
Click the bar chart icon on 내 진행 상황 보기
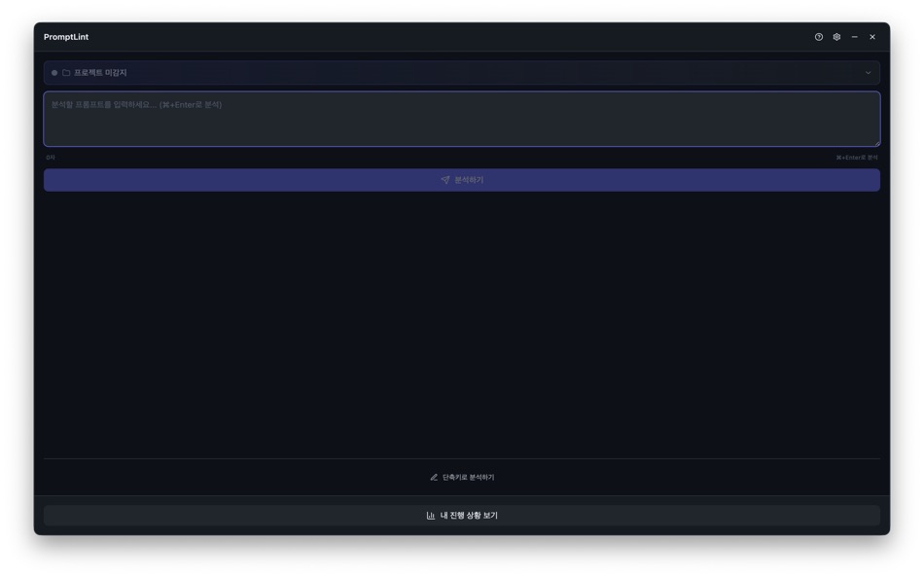tap(432, 513)
